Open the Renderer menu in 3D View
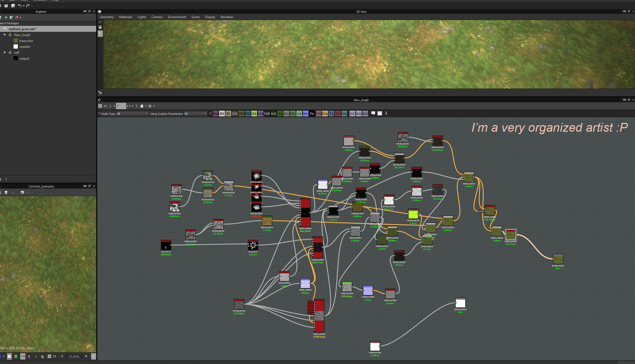This screenshot has height=364, width=635. [227, 17]
